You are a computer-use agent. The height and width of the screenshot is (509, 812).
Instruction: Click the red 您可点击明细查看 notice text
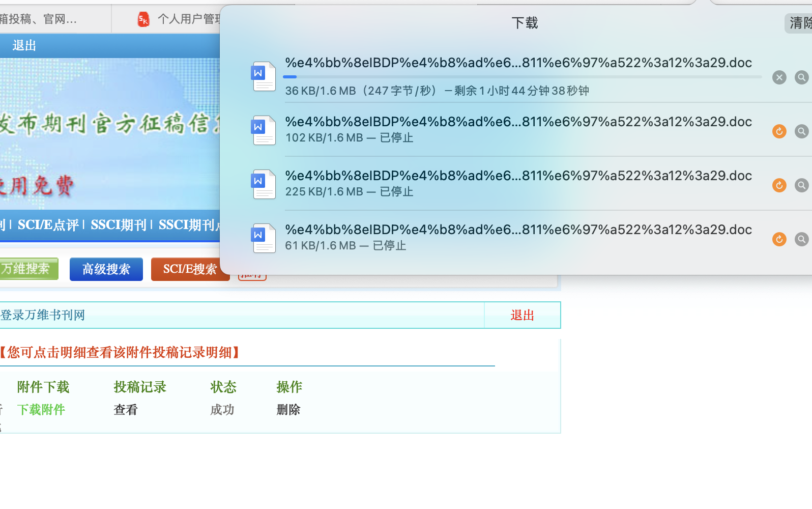point(119,352)
